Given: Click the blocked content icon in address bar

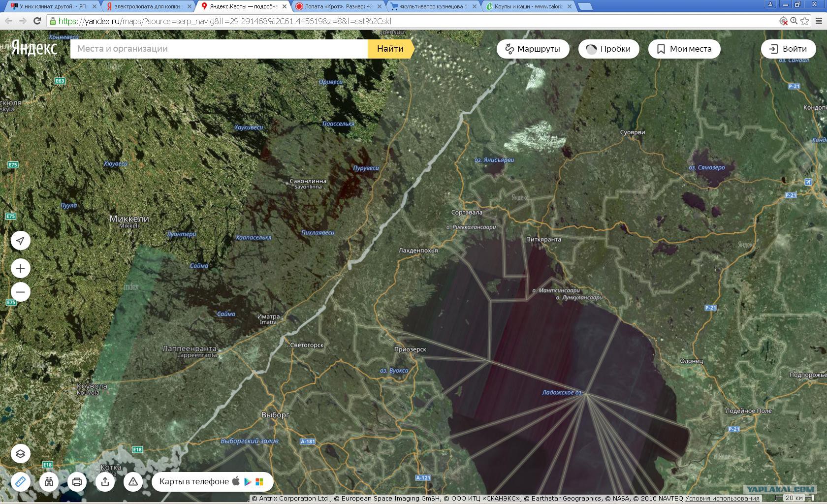Looking at the screenshot, I should tap(784, 21).
